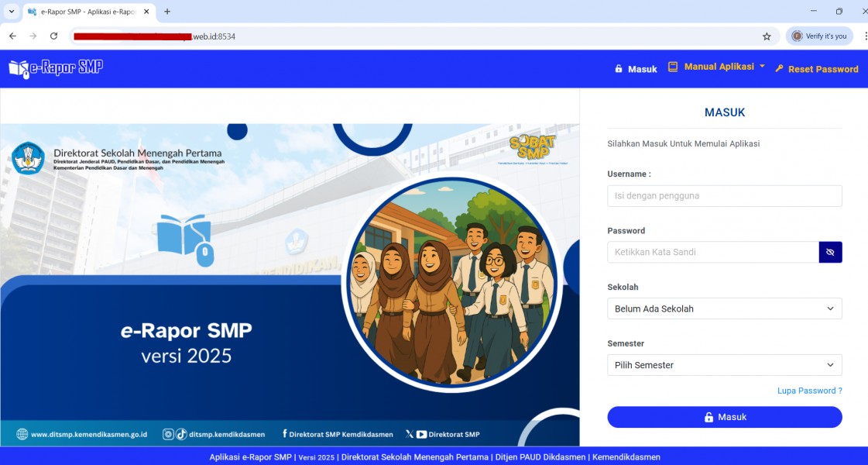The width and height of the screenshot is (868, 465).
Task: Click the YouTube icon on banner
Action: [421, 435]
